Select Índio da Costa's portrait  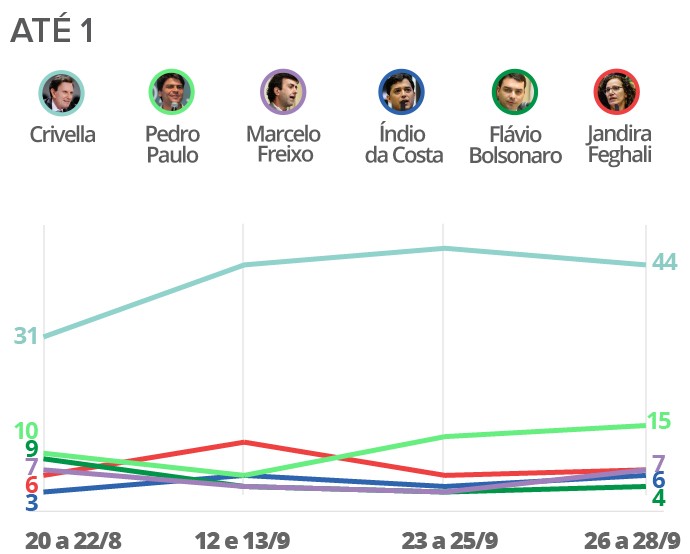403,93
